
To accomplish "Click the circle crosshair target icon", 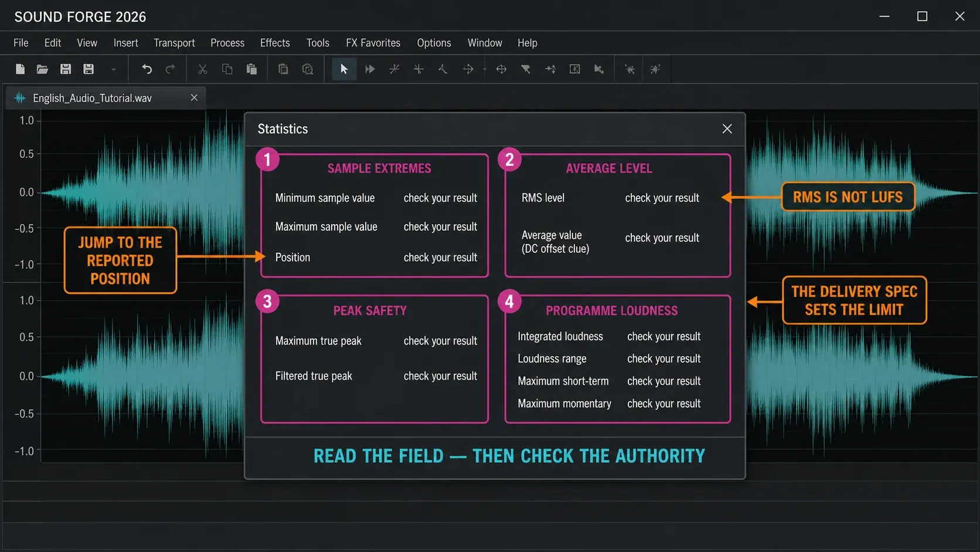I will pyautogui.click(x=501, y=69).
